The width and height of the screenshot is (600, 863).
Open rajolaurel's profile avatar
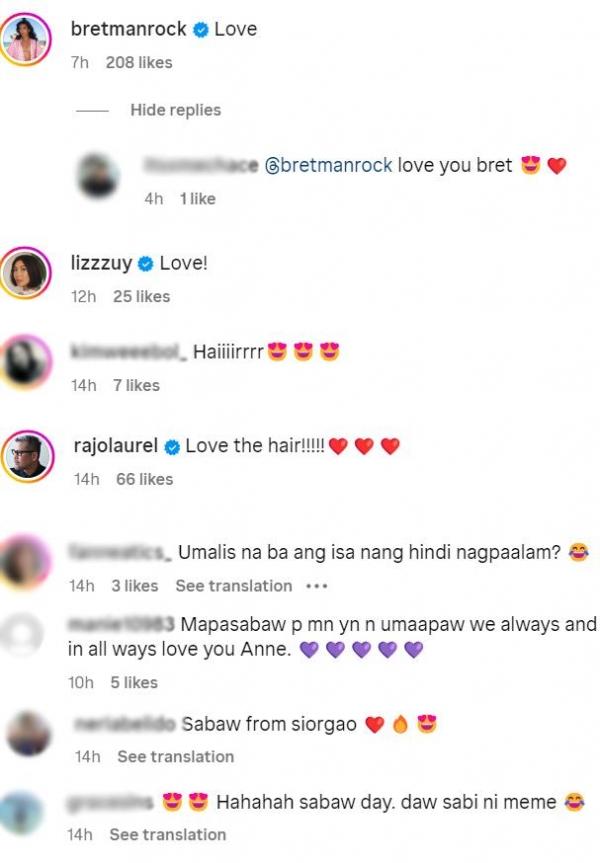28,456
